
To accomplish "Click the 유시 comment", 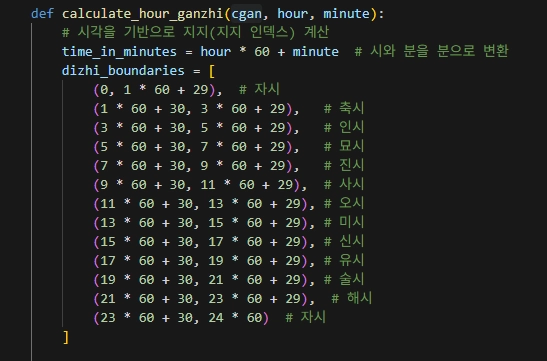I will coord(344,260).
